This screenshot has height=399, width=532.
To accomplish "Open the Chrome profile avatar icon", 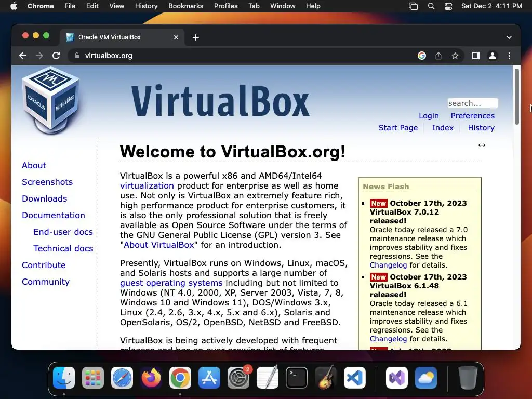I will tap(493, 56).
